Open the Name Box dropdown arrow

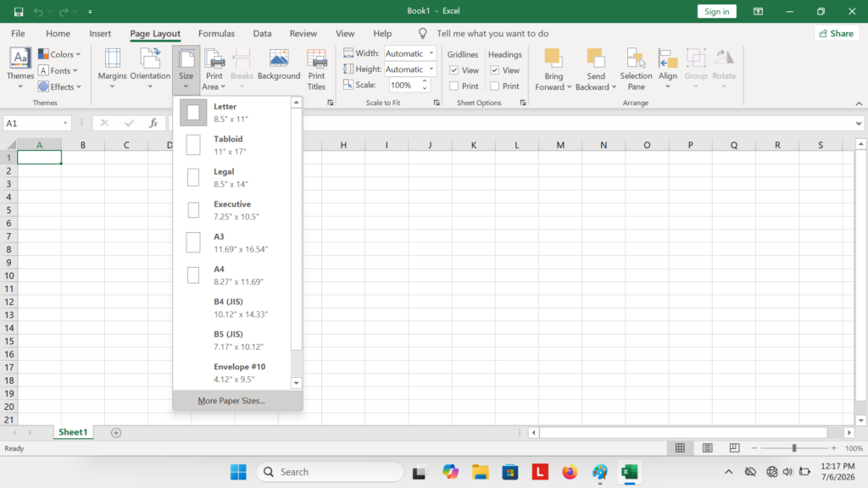click(64, 123)
